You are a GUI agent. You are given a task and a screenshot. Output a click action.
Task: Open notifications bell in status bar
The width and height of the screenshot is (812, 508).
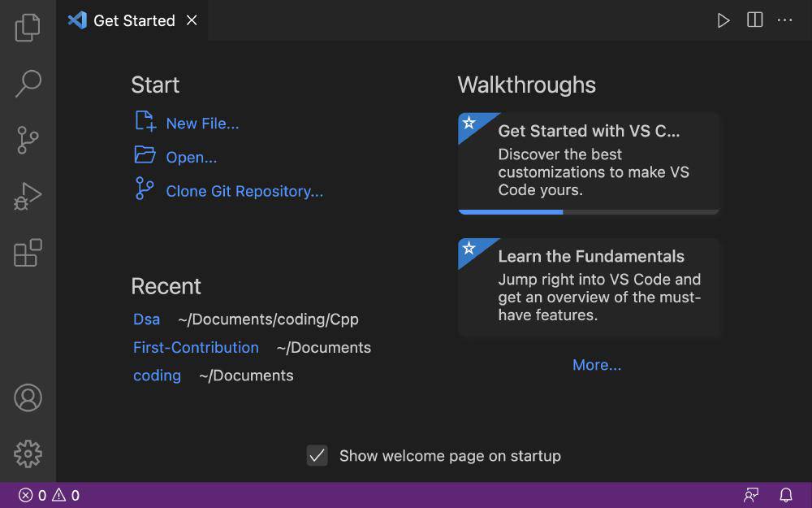(x=786, y=495)
